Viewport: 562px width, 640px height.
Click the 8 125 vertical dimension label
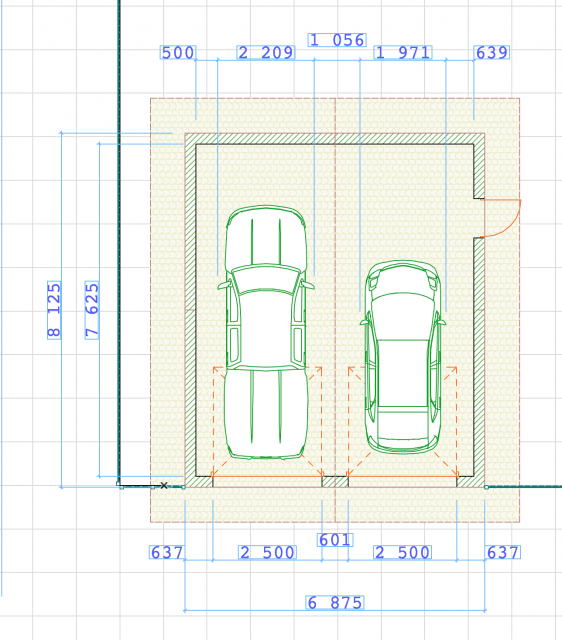point(54,310)
